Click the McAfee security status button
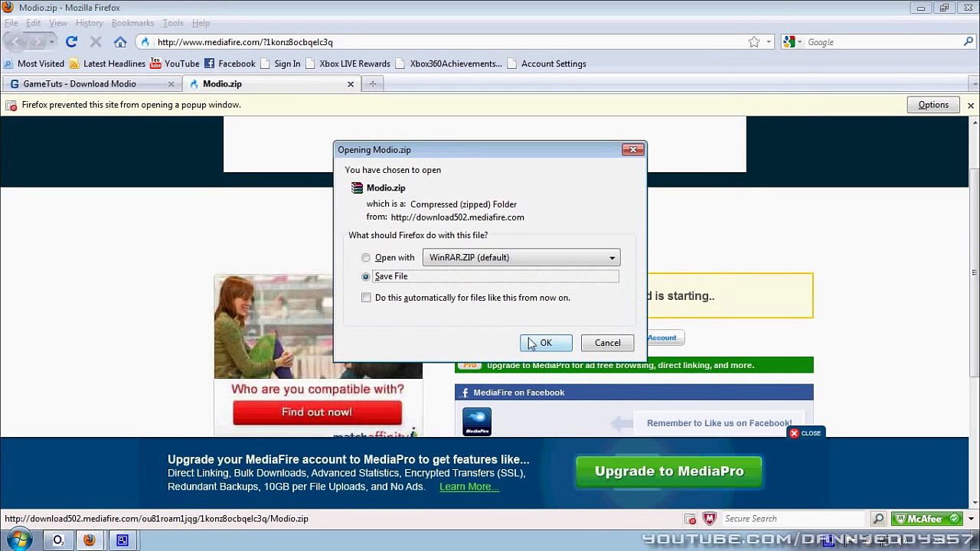980x551 pixels. (x=928, y=519)
